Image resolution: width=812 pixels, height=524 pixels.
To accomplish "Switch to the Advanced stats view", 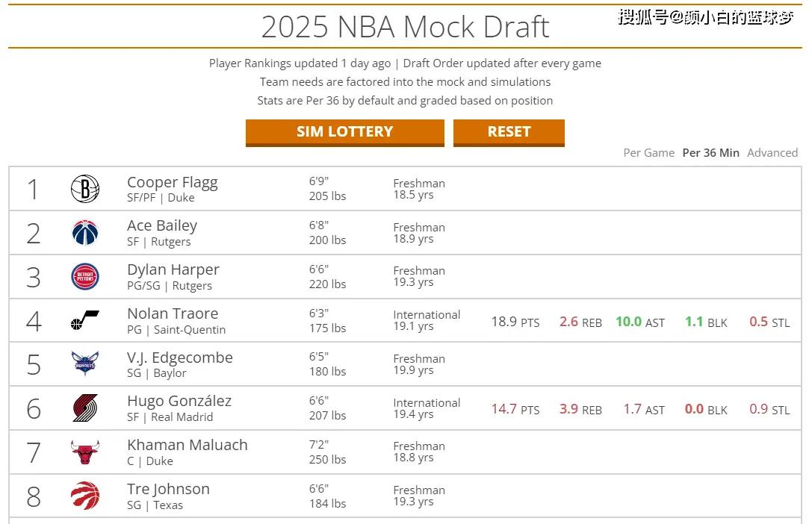I will pos(772,153).
